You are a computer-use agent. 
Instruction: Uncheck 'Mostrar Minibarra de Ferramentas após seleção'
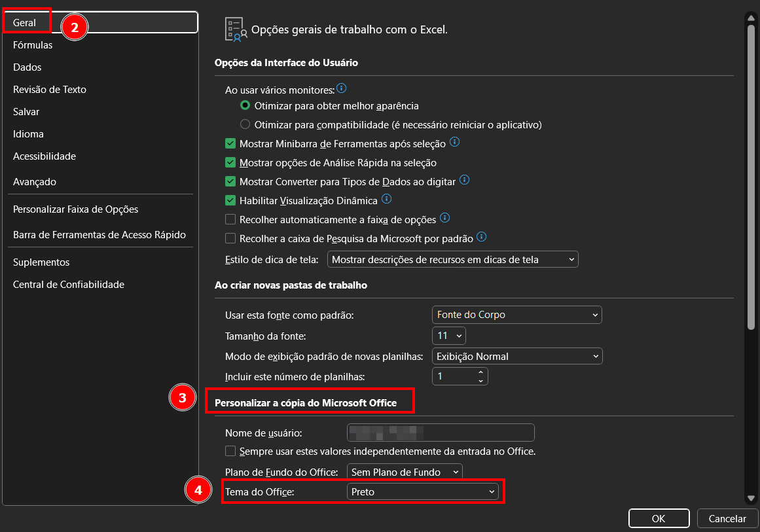(230, 144)
